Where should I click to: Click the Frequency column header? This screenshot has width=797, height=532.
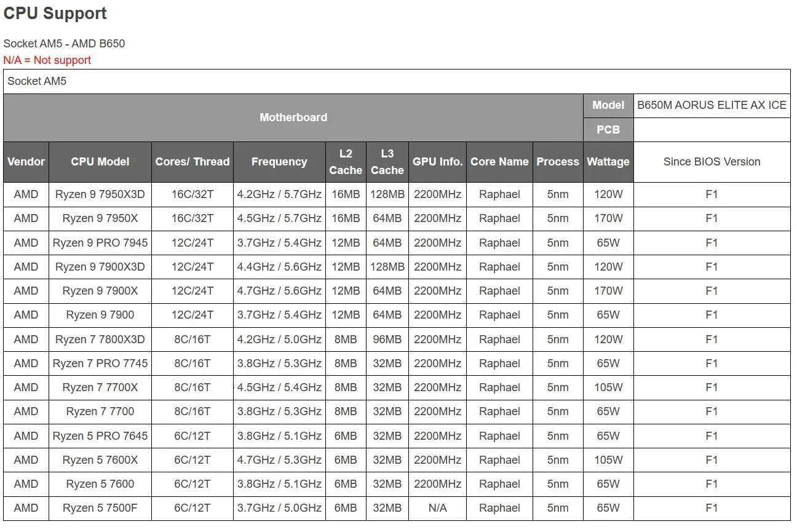(x=279, y=162)
